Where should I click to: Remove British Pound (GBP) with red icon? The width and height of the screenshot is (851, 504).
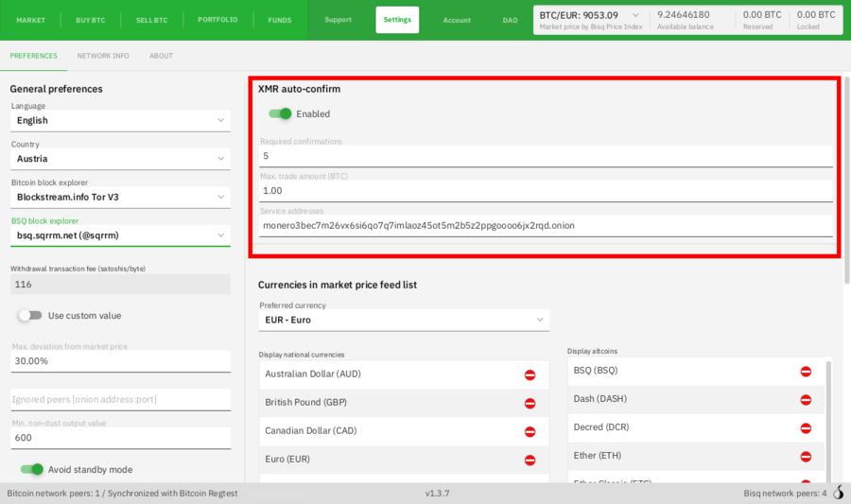click(530, 403)
